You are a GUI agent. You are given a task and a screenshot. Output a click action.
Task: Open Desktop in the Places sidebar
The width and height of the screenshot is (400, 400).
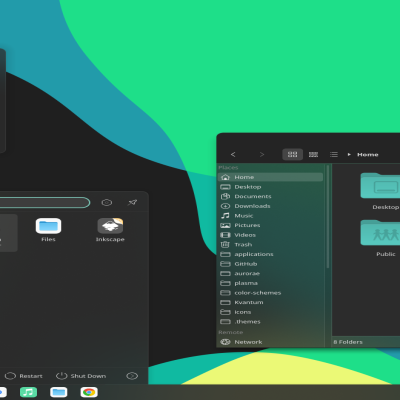(x=270, y=187)
